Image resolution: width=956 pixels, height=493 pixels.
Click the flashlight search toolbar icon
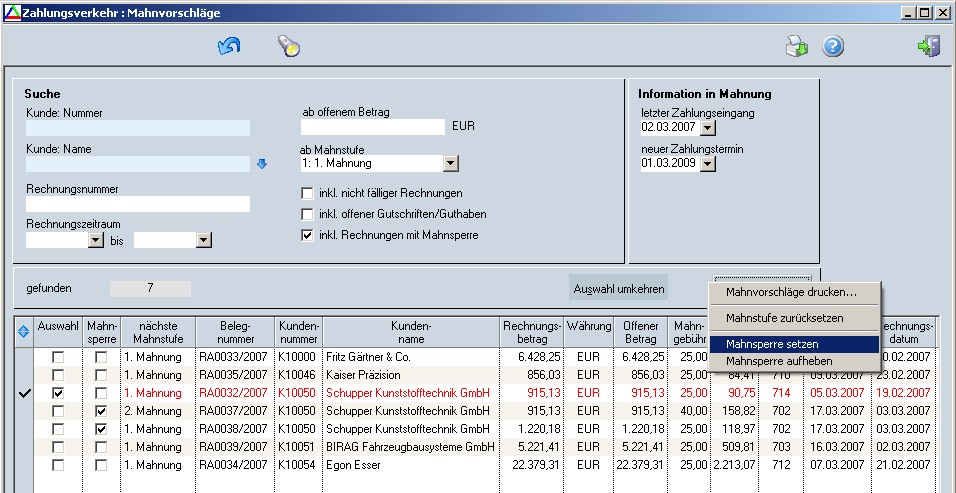coord(288,46)
